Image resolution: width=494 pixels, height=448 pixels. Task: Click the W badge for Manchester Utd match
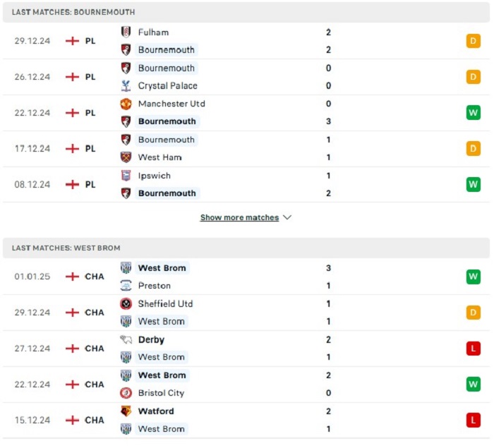(474, 112)
